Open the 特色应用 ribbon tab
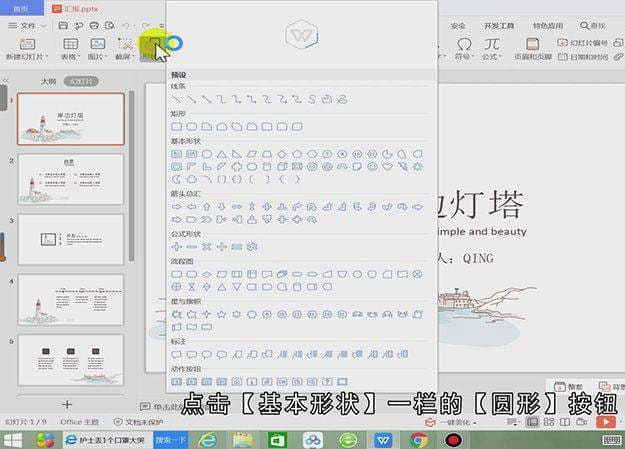Image resolution: width=625 pixels, height=449 pixels. pyautogui.click(x=548, y=26)
